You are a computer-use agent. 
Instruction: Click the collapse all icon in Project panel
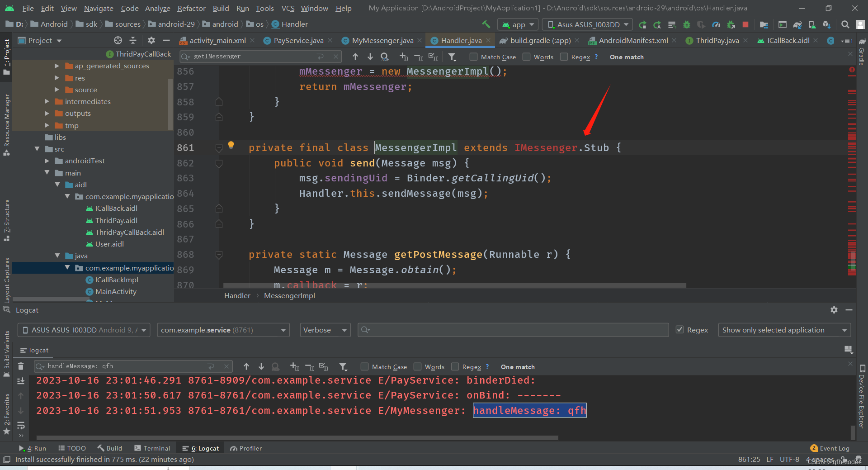[x=133, y=40]
